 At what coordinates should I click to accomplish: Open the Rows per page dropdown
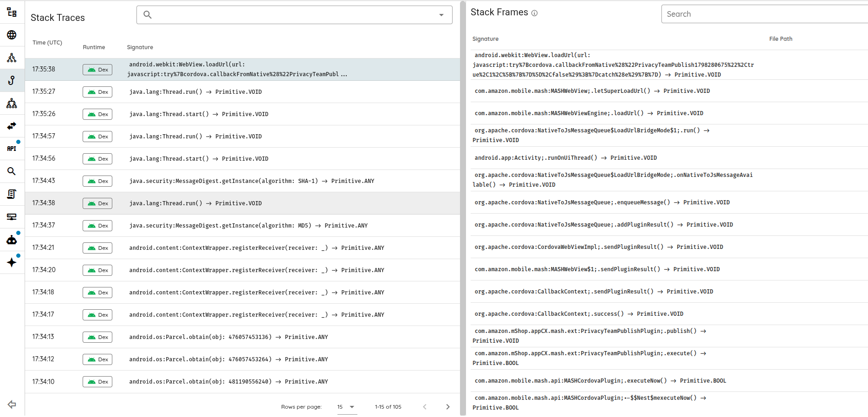click(346, 407)
